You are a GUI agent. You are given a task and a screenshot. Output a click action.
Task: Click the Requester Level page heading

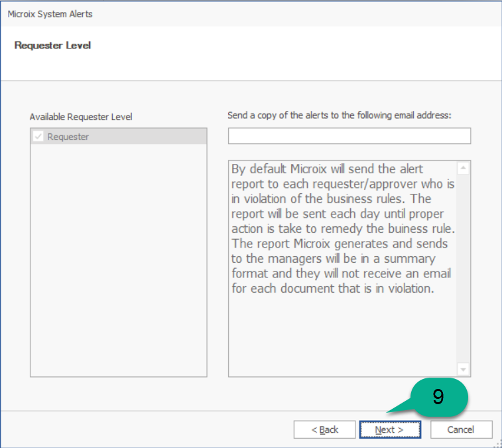[x=52, y=46]
